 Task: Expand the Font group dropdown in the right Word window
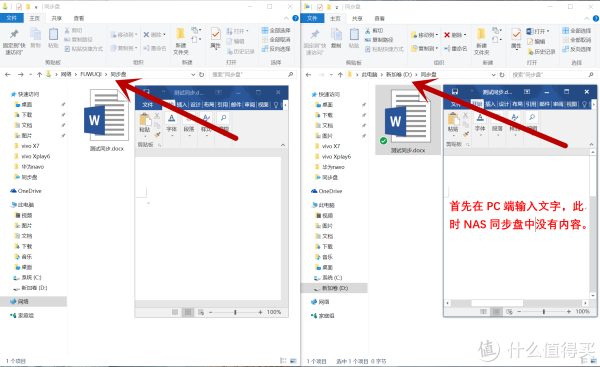480,124
